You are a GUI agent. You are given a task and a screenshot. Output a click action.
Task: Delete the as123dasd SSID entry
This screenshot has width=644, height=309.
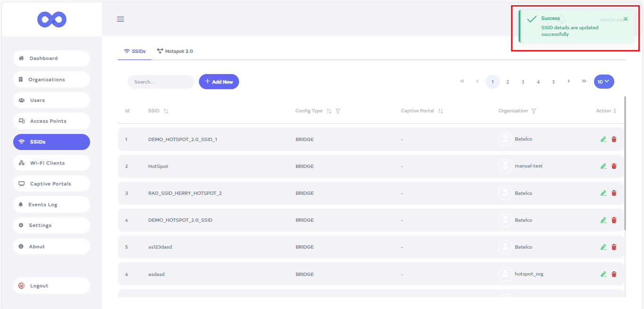click(x=614, y=247)
